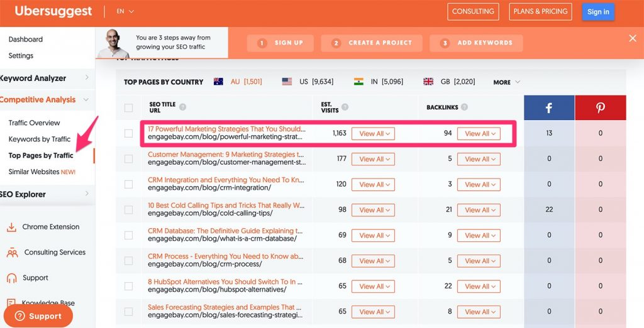Image resolution: width=644 pixels, height=328 pixels.
Task: Open 8 HubSpot Alternatives title link
Action: 225,282
